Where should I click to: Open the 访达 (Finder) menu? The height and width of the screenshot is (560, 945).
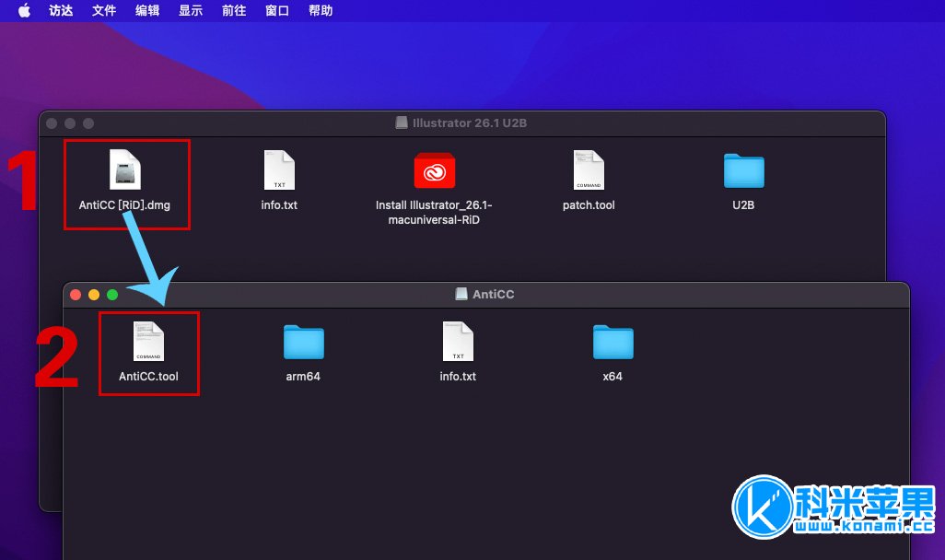pyautogui.click(x=61, y=10)
